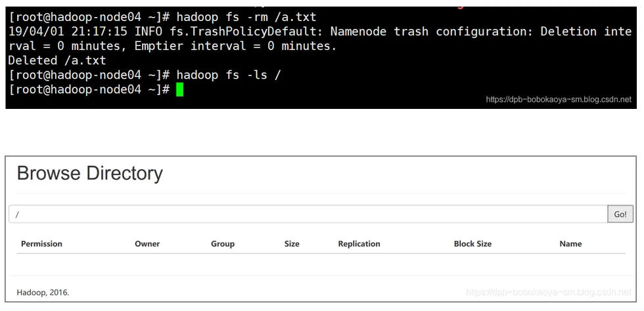Click the "hadoop fs -rm /a.txt" command
The width and height of the screenshot is (644, 311).
coord(246,17)
